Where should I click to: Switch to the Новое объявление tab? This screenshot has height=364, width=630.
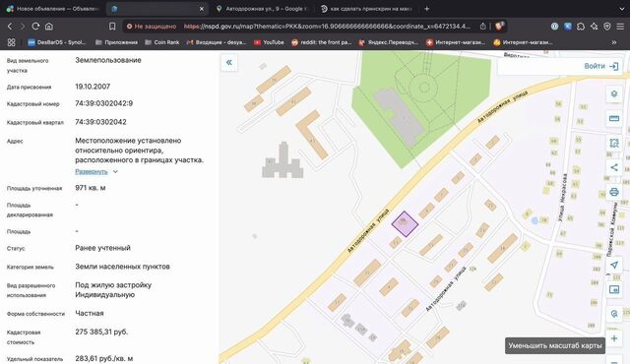(53, 9)
